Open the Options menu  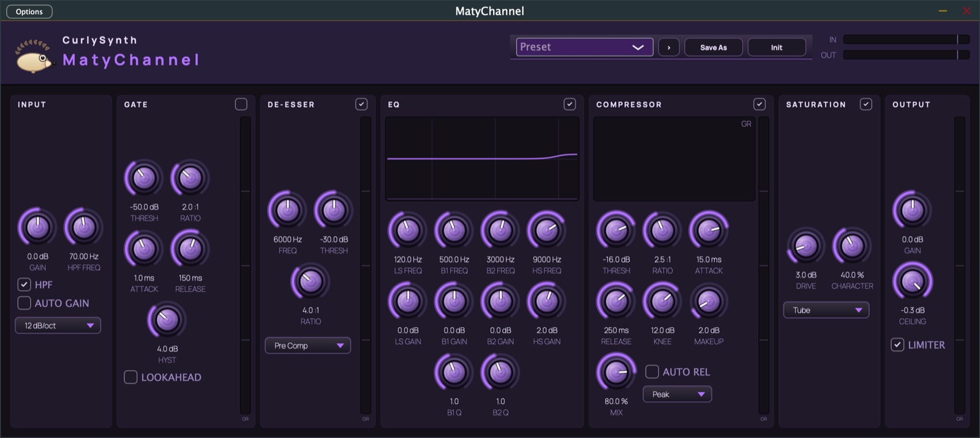(29, 12)
